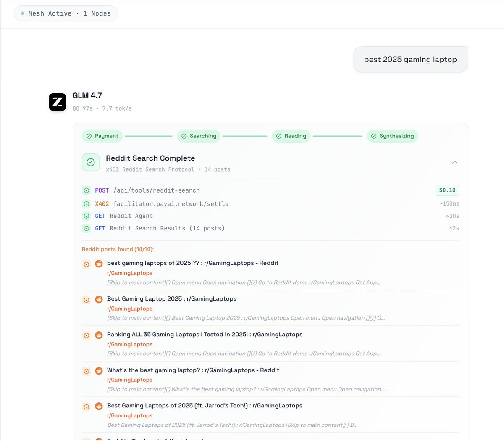This screenshot has height=441, width=504.
Task: Click the Mesh Active 1 Nodes status pill
Action: coord(66,13)
